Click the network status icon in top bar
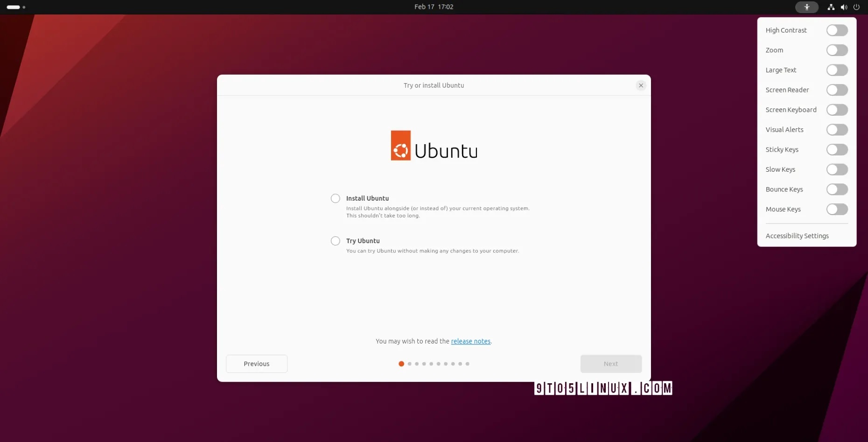The image size is (868, 442). [831, 7]
